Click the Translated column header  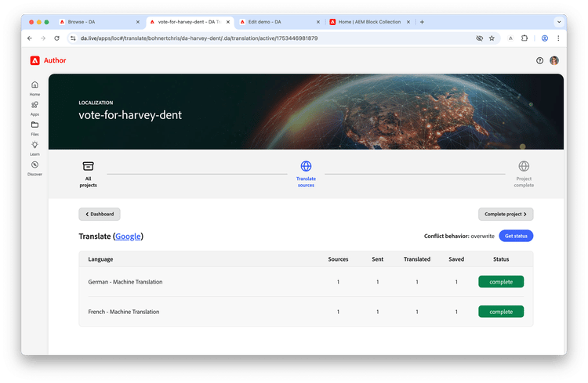click(417, 259)
